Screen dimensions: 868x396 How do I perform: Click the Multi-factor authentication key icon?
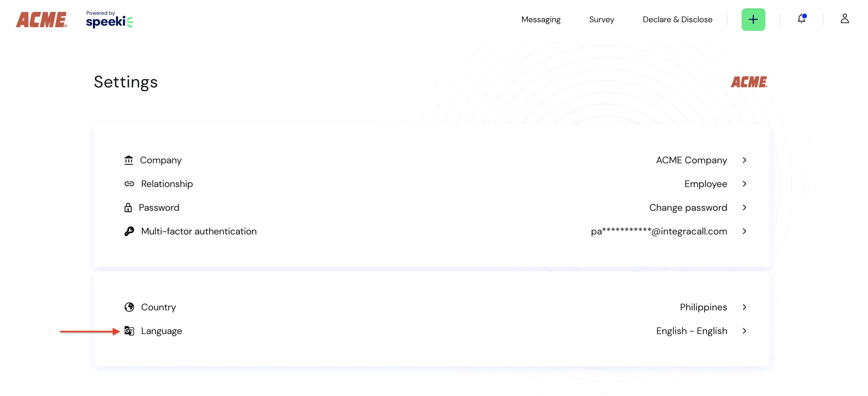(129, 231)
